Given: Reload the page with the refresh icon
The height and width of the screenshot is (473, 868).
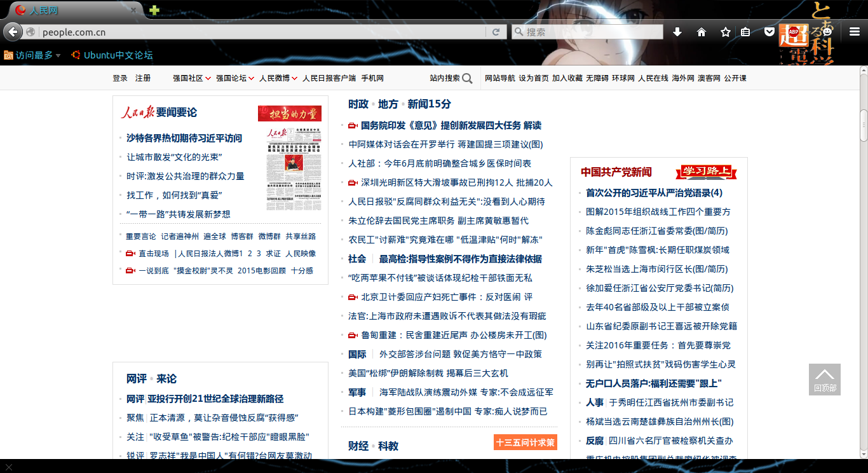Looking at the screenshot, I should click(496, 32).
